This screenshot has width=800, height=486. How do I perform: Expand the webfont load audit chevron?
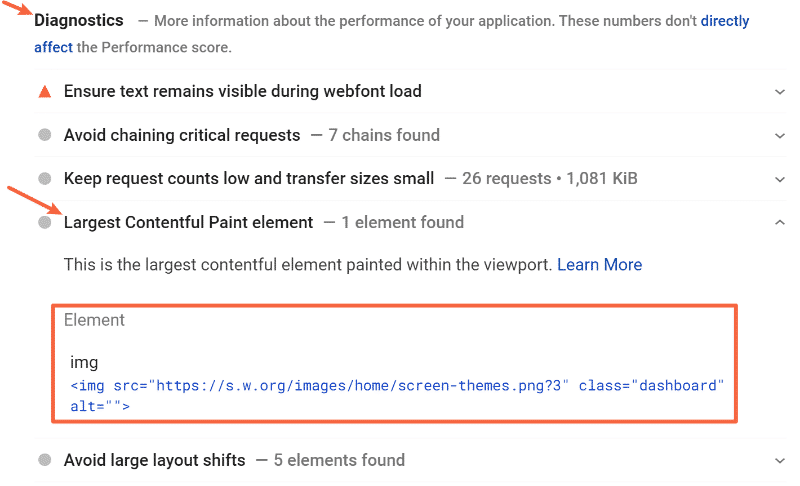tap(780, 92)
